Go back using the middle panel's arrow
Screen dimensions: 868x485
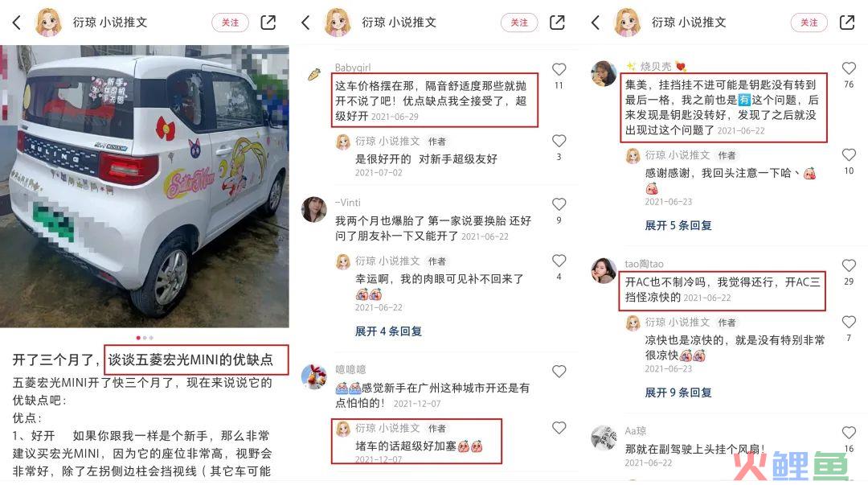pyautogui.click(x=305, y=23)
